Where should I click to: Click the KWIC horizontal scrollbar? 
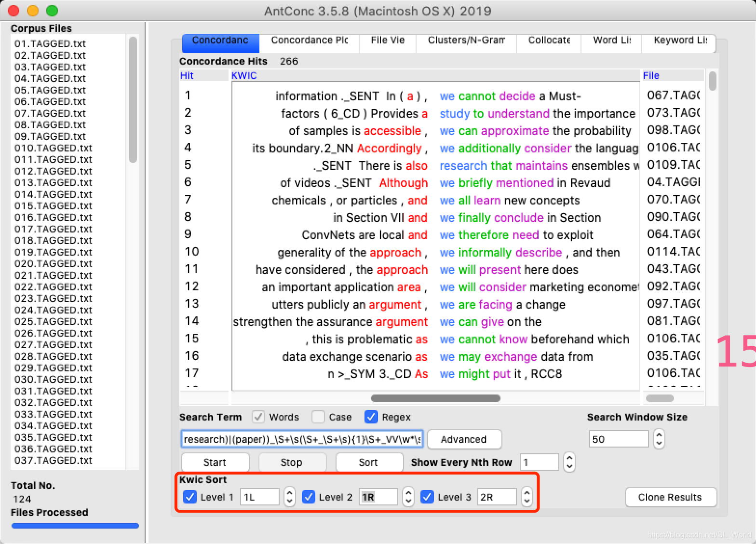pyautogui.click(x=436, y=398)
